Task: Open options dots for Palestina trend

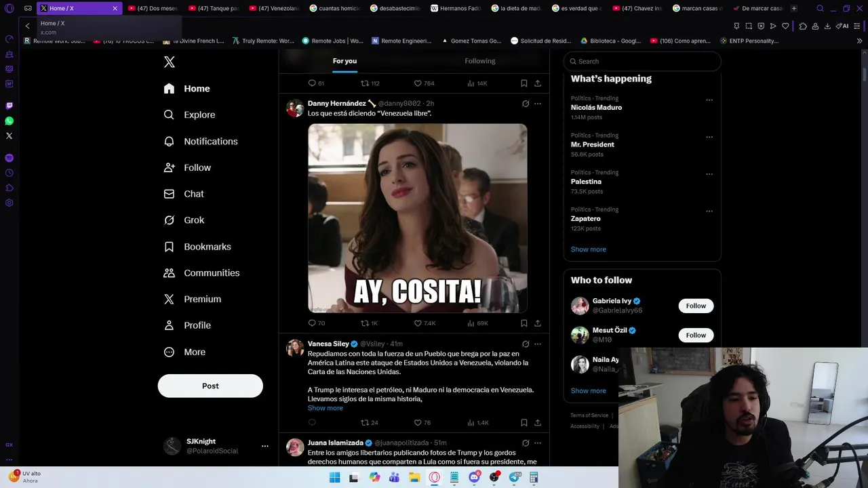Action: click(x=709, y=174)
